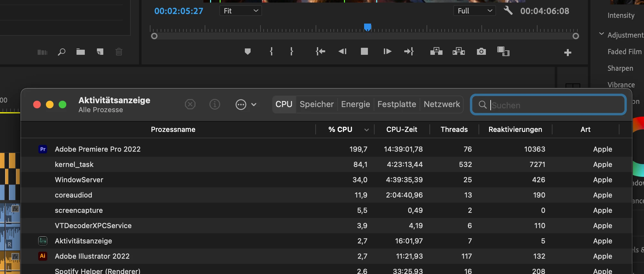Click the 00:04:06:08 duration timecode
This screenshot has width=644, height=274.
point(545,11)
